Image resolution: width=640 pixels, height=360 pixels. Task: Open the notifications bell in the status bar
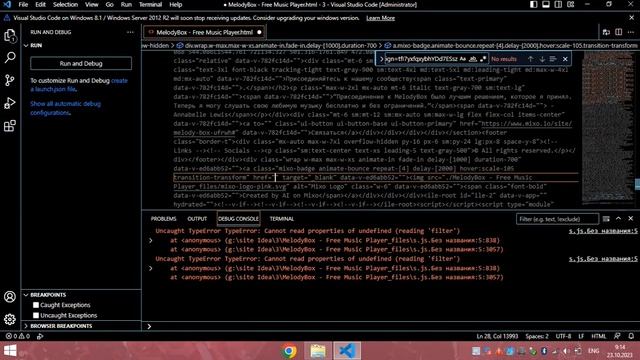(x=631, y=336)
